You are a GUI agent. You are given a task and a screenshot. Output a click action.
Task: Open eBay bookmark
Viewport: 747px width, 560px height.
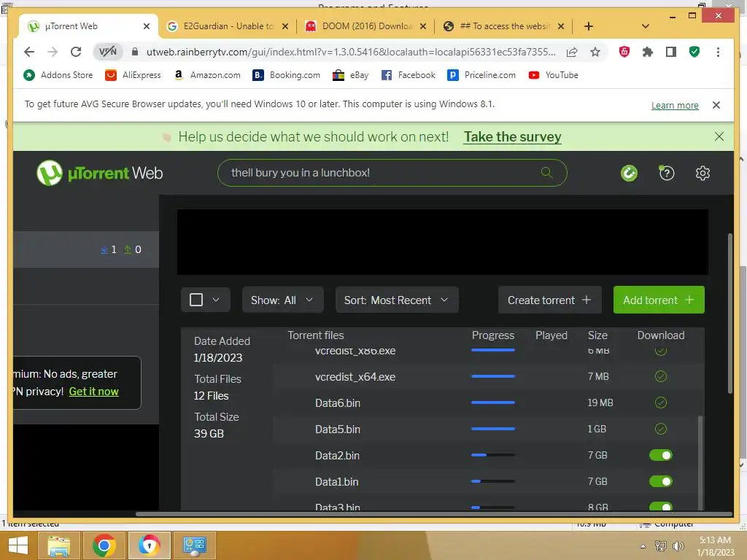351,75
